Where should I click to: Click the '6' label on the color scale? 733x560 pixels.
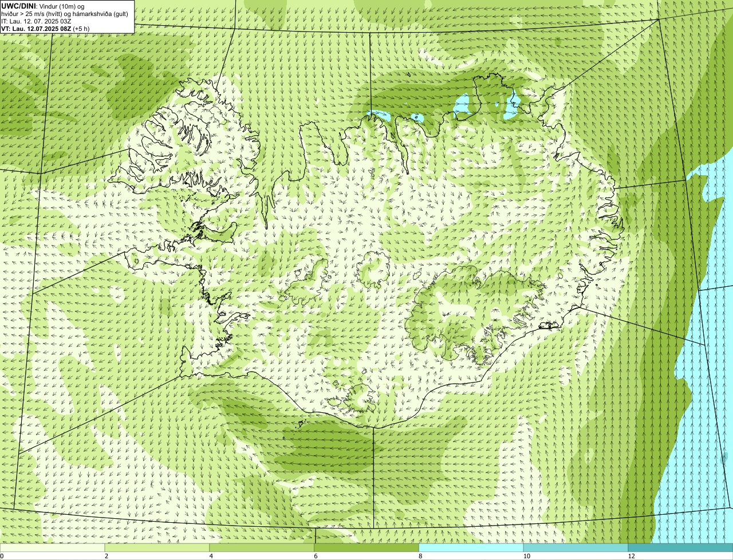(316, 556)
